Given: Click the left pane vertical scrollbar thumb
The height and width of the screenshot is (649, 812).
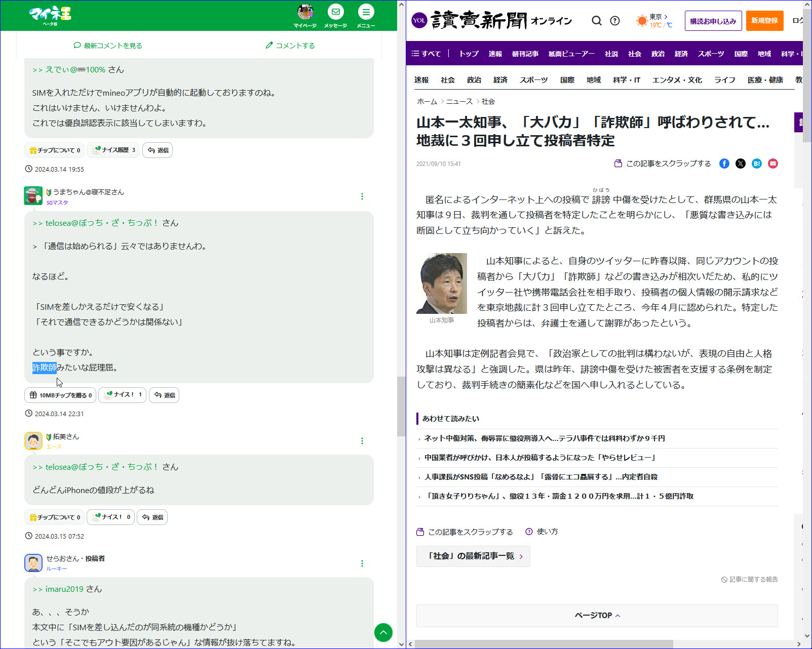Looking at the screenshot, I should [x=401, y=405].
